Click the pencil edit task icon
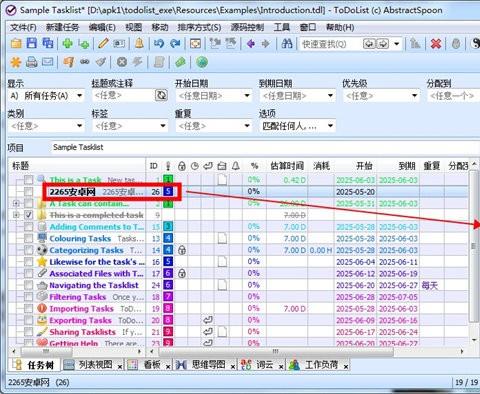Viewport: 480px width, 394px height. pos(103,43)
